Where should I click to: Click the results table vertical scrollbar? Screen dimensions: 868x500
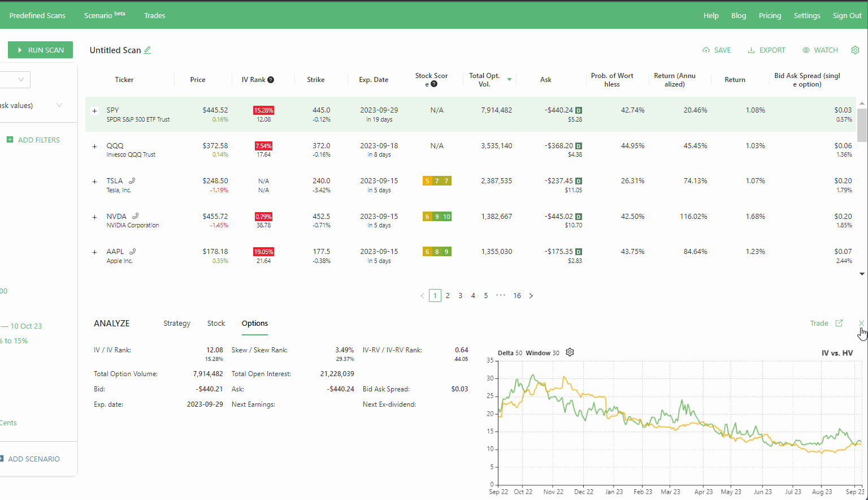tap(862, 125)
